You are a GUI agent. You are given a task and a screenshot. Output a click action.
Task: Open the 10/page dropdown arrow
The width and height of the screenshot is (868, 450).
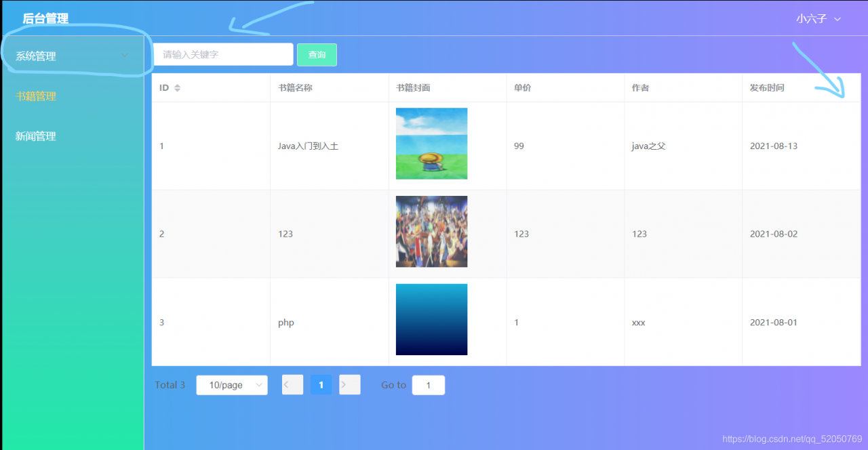coord(260,384)
